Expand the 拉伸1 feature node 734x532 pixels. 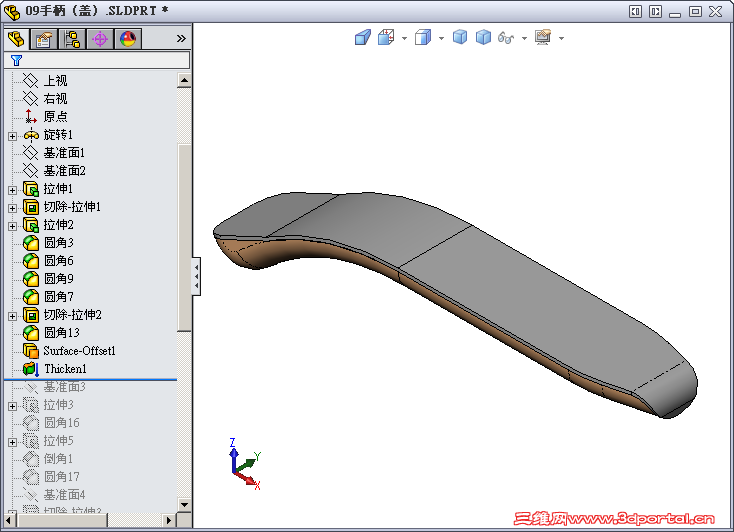pos(13,190)
